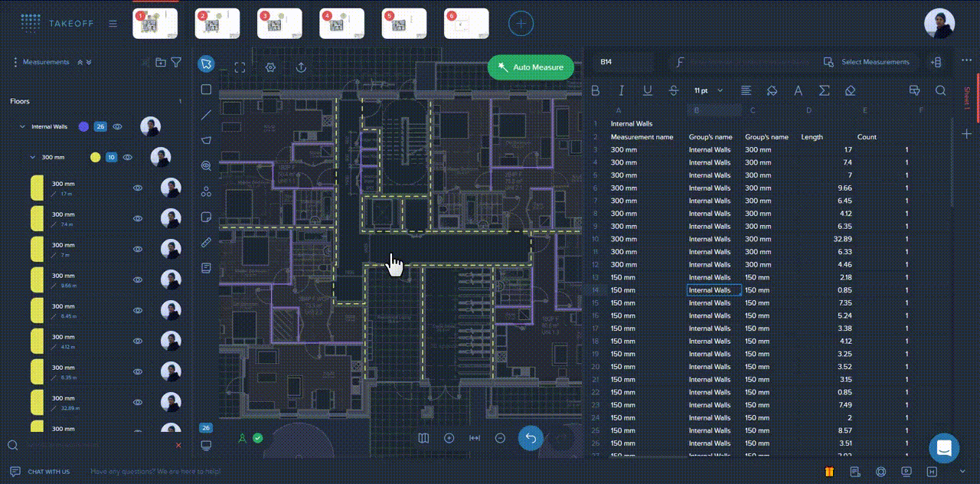
Task: Collapse all measurement groups
Action: point(80,62)
